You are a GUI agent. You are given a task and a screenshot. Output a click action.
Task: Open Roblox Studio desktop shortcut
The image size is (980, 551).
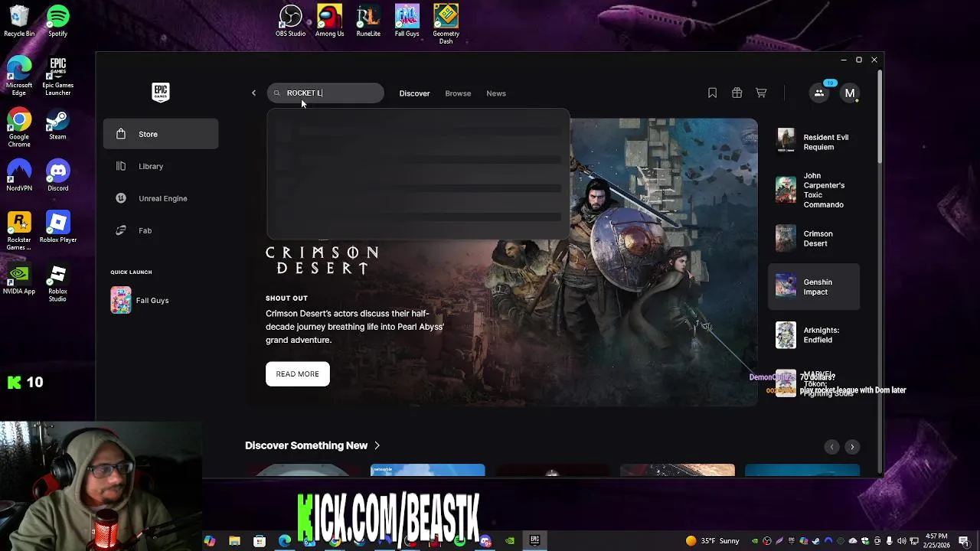(x=57, y=282)
